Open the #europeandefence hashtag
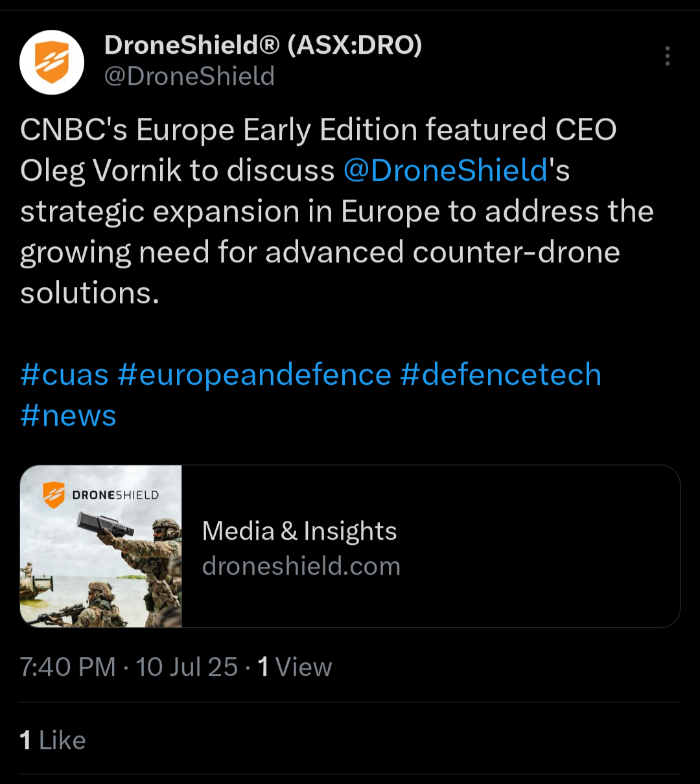 [255, 375]
